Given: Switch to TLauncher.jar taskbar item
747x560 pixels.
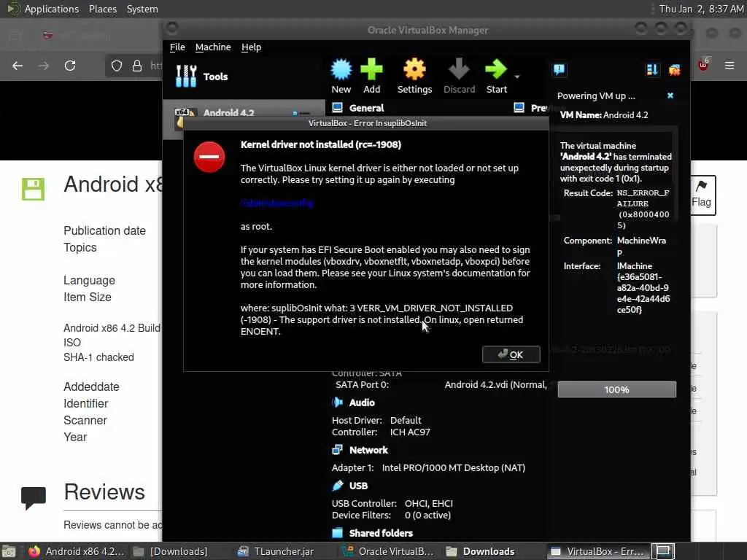Looking at the screenshot, I should (x=276, y=551).
